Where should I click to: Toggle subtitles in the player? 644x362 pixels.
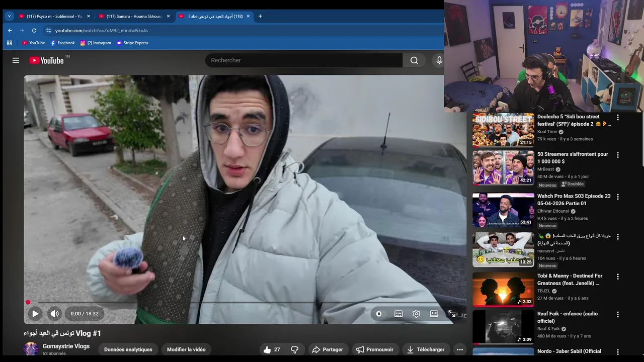[398, 314]
